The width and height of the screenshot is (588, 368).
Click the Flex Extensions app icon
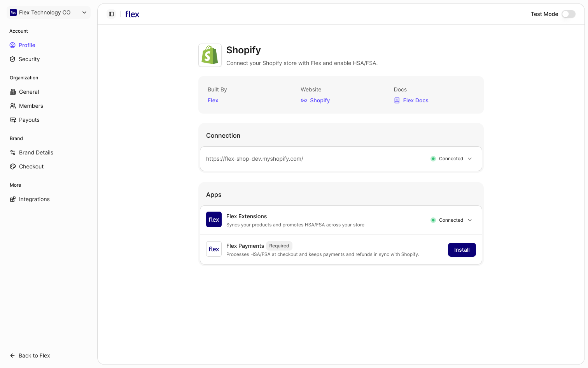214,219
